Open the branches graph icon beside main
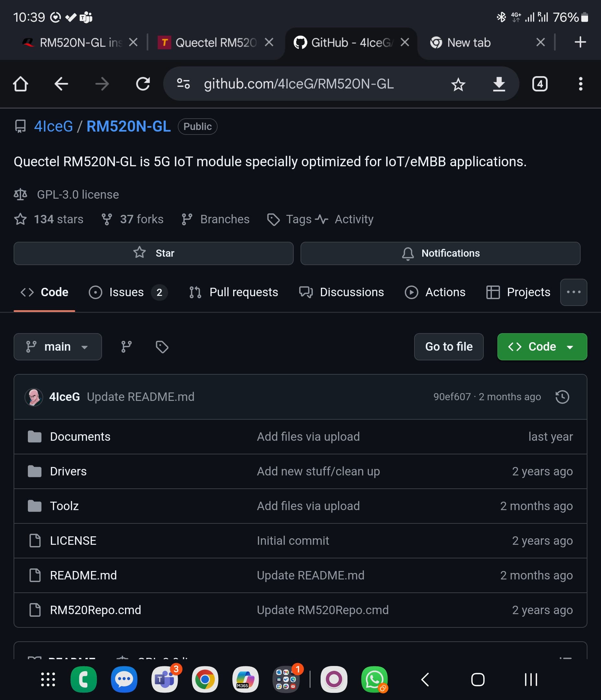 tap(126, 347)
